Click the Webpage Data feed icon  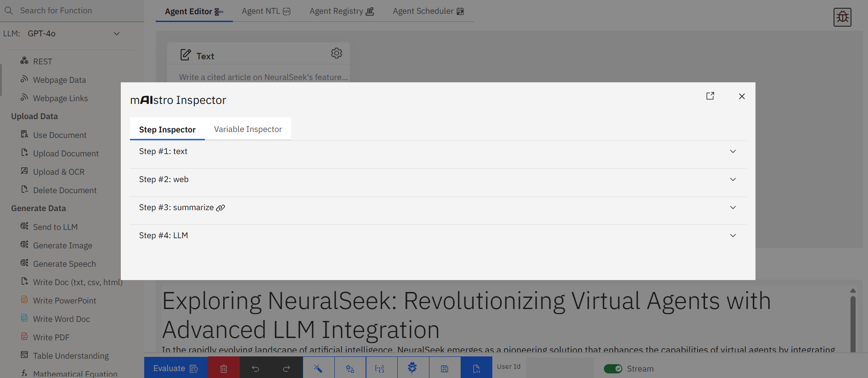point(24,79)
